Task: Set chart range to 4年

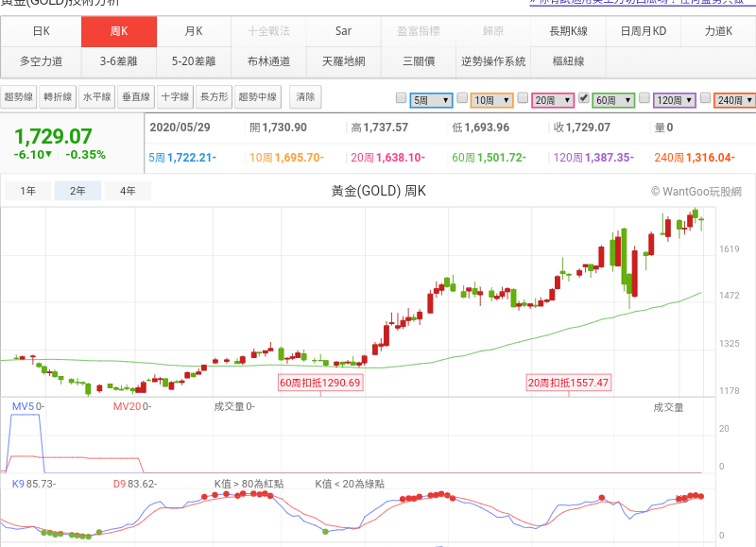Action: point(128,191)
